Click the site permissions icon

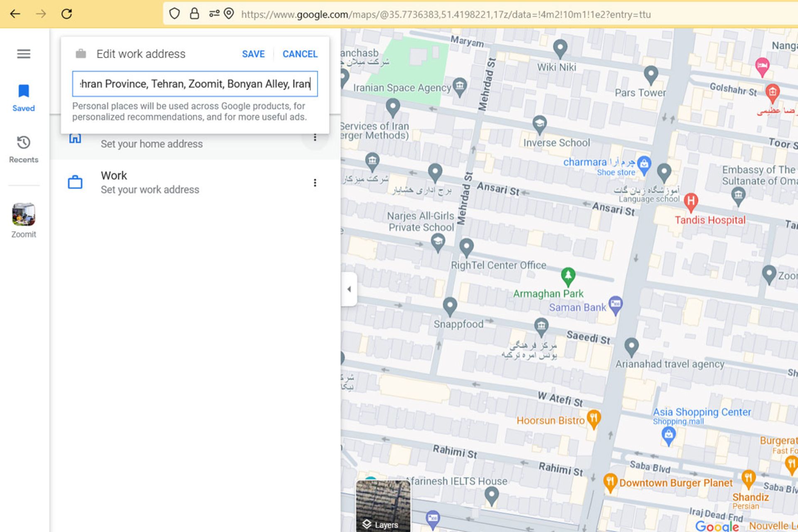pos(214,14)
